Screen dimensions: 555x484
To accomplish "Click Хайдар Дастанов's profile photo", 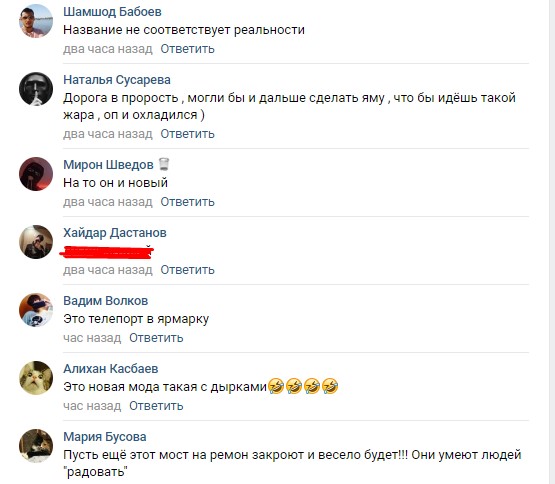I will [x=36, y=242].
